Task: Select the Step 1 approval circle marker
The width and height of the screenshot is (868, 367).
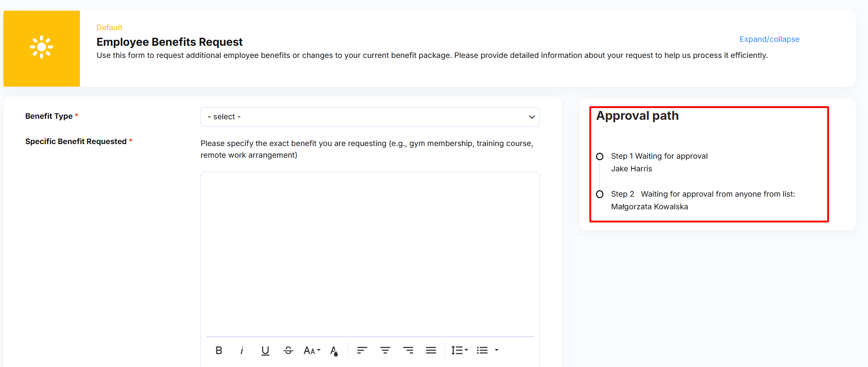Action: point(599,156)
